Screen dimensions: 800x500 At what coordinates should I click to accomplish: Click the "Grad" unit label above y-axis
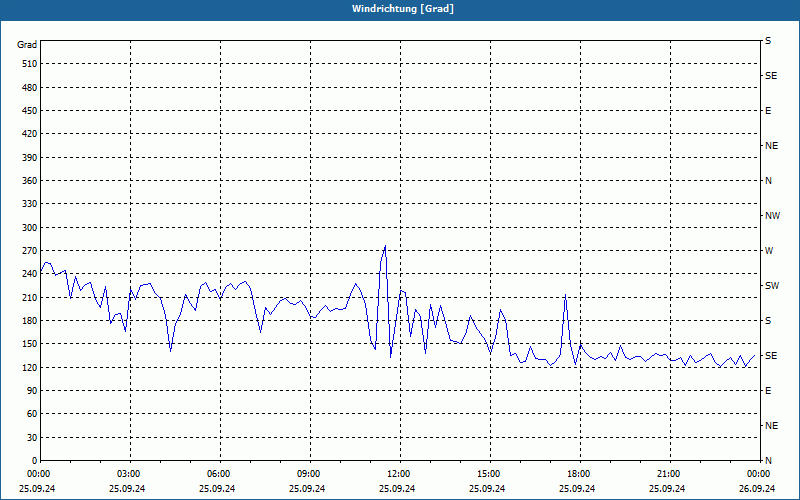[27, 45]
